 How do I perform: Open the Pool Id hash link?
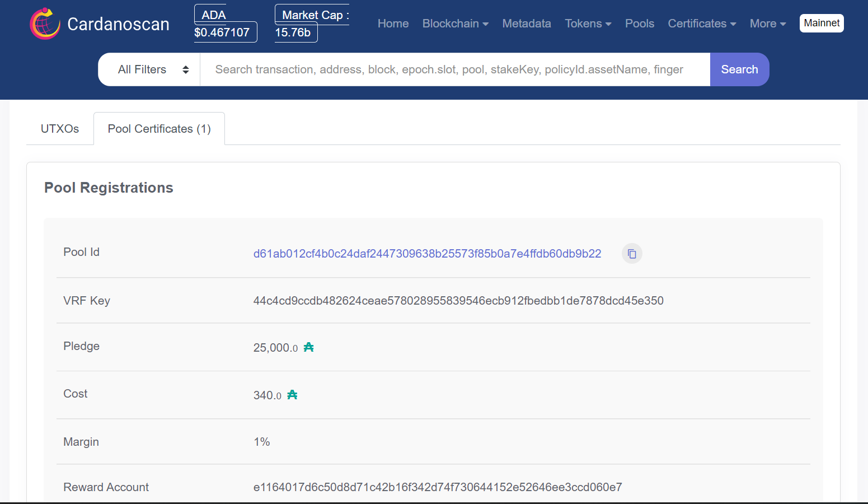427,254
